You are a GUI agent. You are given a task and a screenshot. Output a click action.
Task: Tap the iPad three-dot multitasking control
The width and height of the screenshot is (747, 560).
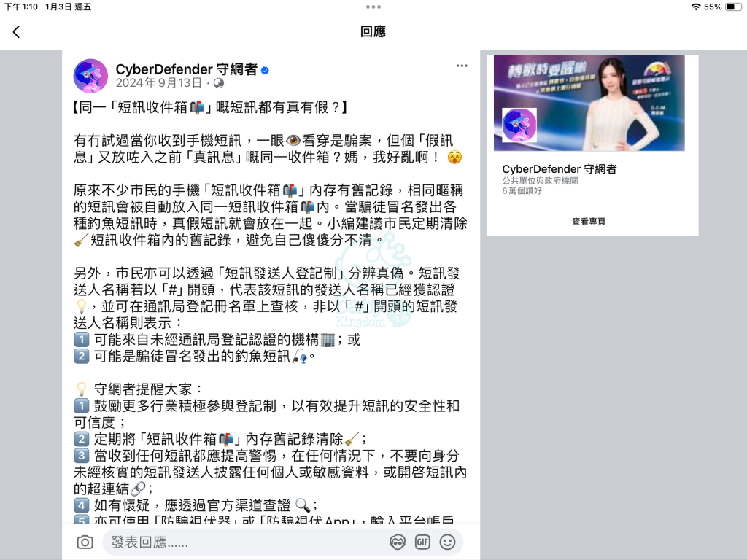373,7
